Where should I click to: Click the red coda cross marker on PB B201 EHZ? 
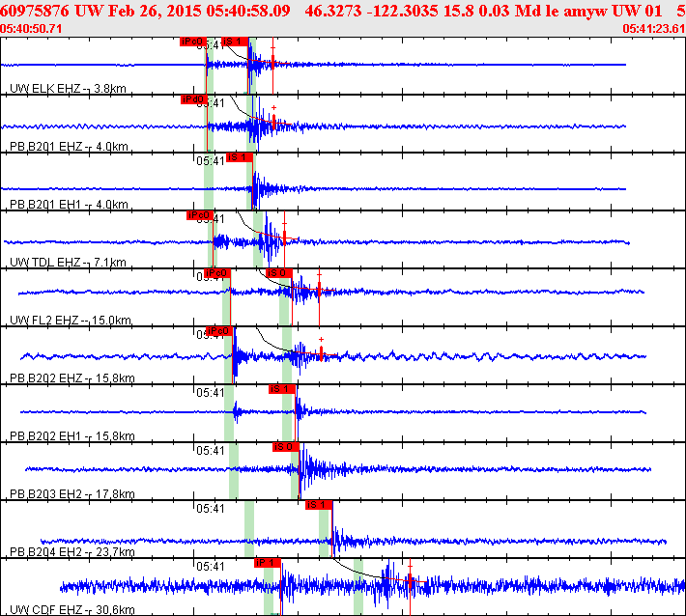tap(273, 107)
